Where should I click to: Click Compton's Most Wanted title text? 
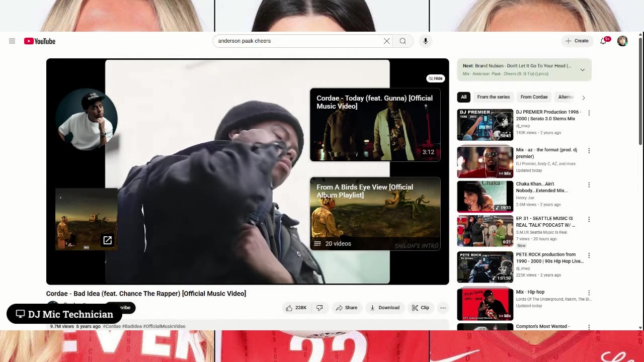tap(543, 326)
